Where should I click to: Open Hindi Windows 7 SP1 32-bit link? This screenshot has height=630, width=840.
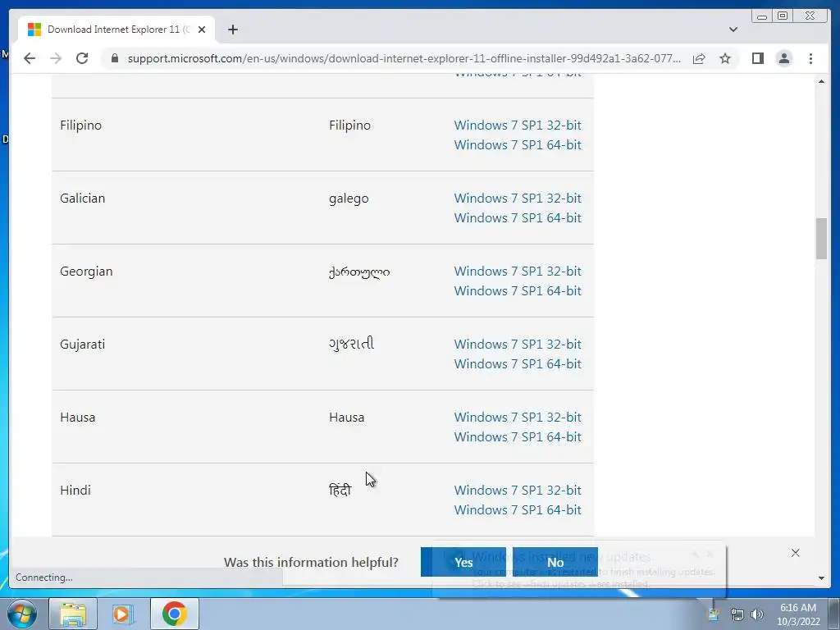click(518, 491)
